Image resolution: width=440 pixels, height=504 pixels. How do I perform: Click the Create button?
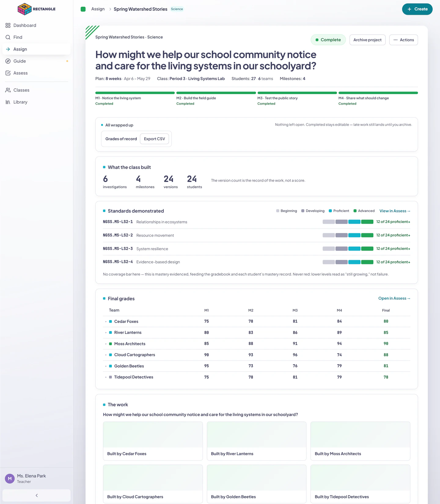(x=417, y=9)
